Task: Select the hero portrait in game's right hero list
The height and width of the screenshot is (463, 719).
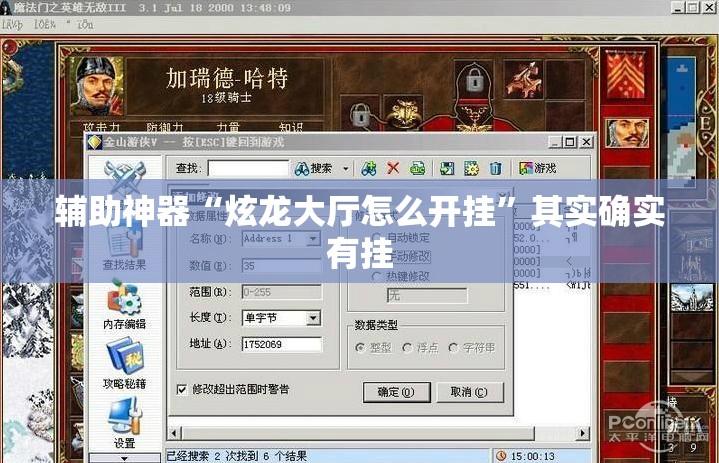Action: (x=626, y=133)
